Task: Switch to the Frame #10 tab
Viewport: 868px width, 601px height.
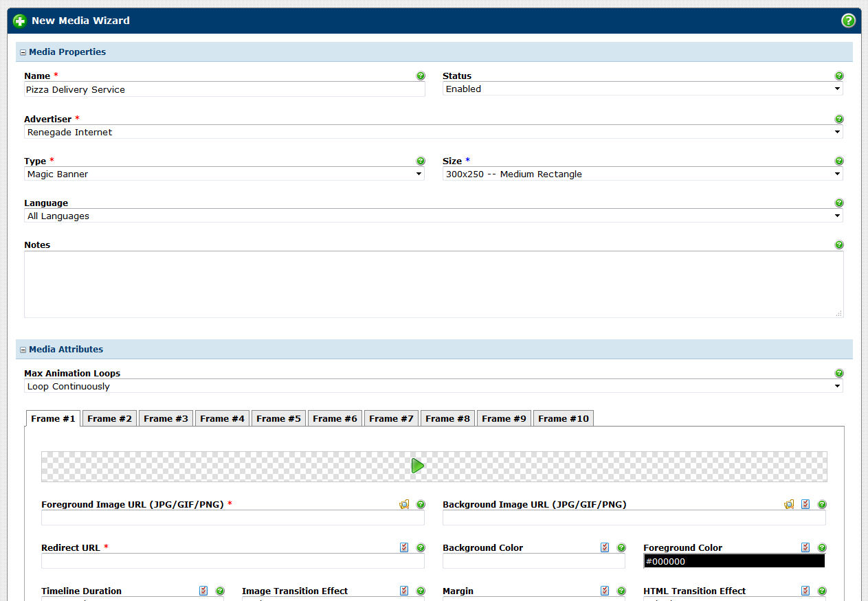Action: 563,418
